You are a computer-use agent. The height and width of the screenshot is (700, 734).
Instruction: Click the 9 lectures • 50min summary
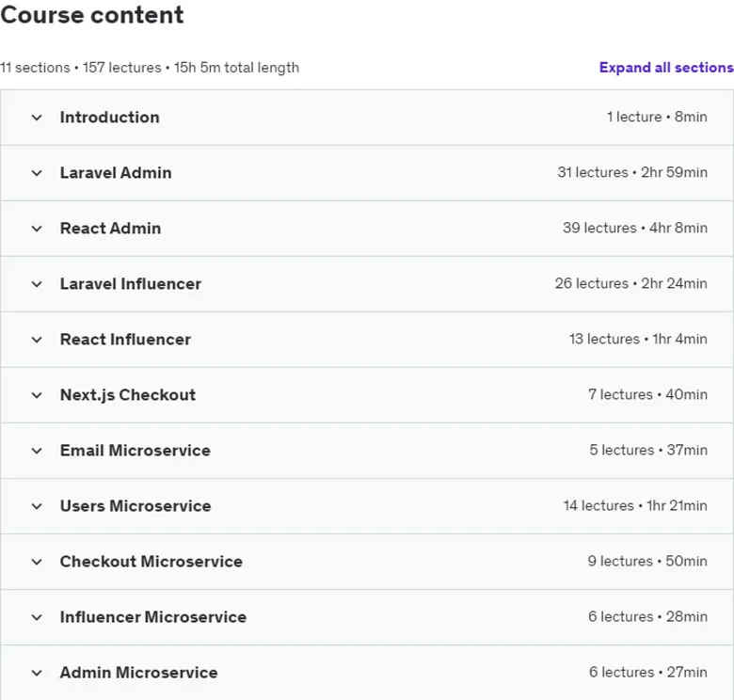647,561
